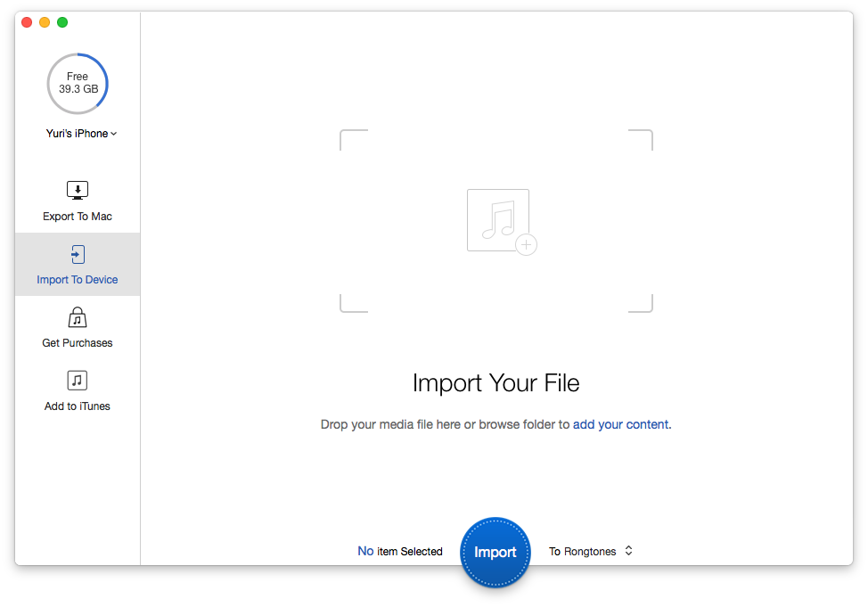Click the Add to iTunes music note icon
This screenshot has width=868, height=607.
[78, 381]
